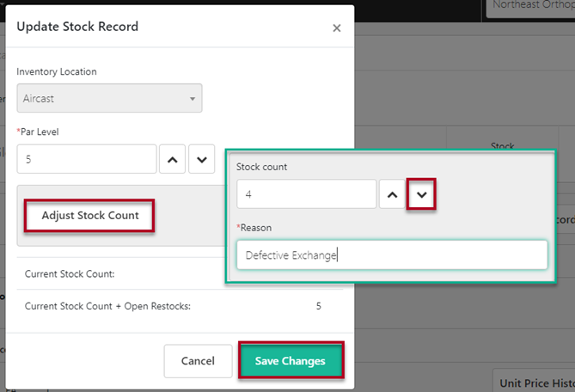Open the Northeast Ortho selector at top

coord(530,7)
